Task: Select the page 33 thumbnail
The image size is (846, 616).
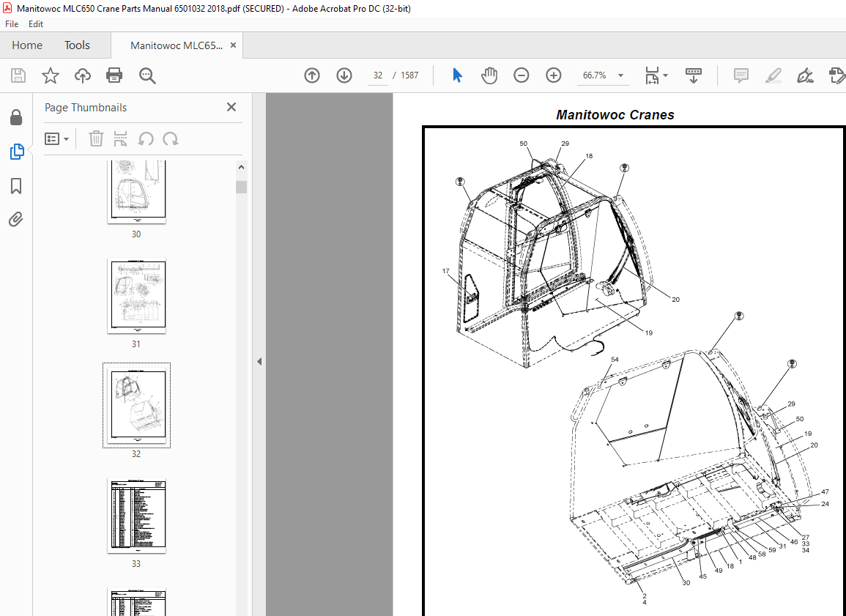Action: [136, 515]
